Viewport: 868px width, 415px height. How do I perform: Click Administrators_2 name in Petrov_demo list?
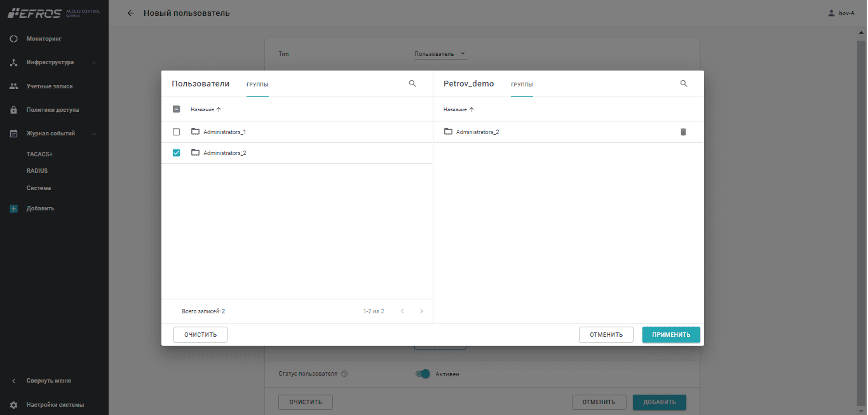(x=477, y=132)
